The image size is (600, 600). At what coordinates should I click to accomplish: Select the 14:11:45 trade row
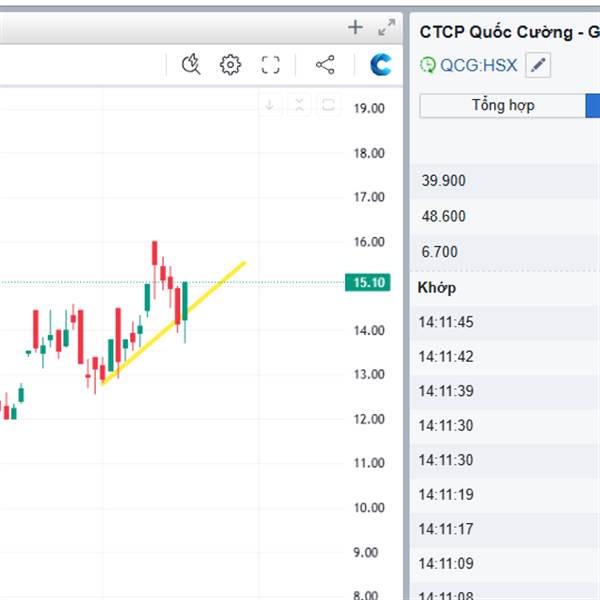tap(505, 322)
